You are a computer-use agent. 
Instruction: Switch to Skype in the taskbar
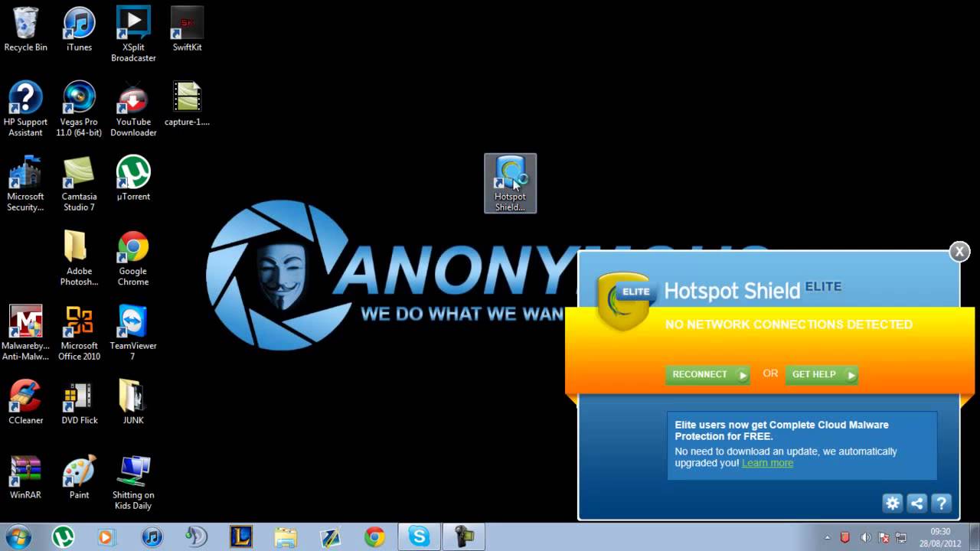click(419, 537)
